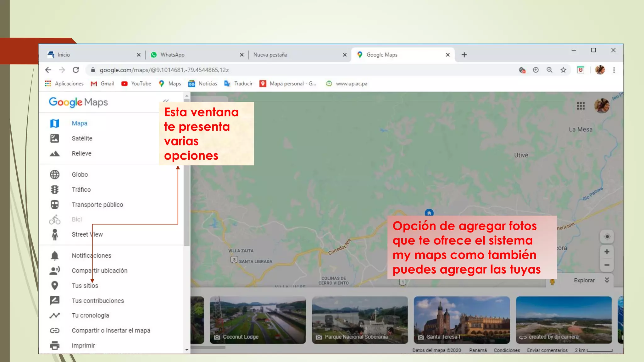The image size is (644, 362).
Task: Open the Coconut Lodge photo
Action: click(x=258, y=320)
